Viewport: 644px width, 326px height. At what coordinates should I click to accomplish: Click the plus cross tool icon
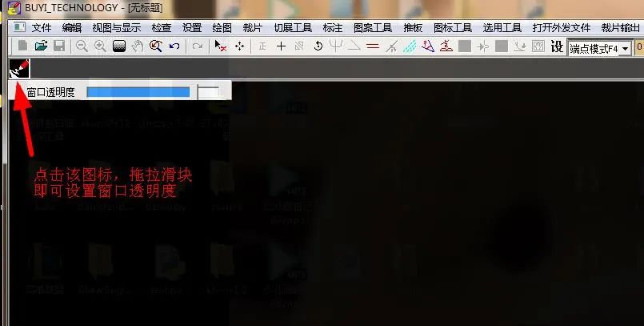[x=281, y=46]
